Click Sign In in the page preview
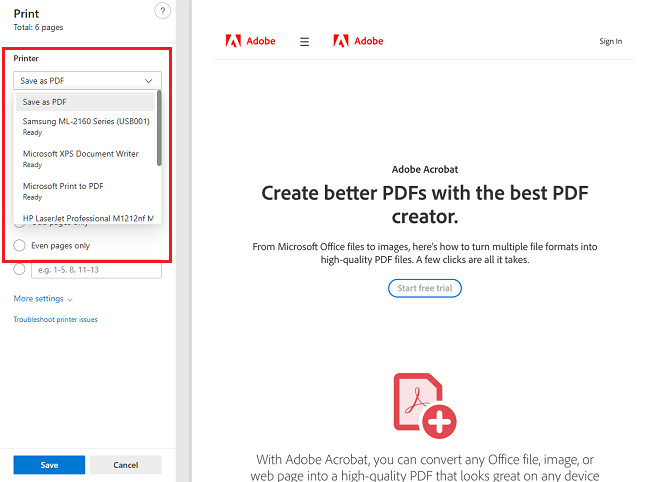 610,41
